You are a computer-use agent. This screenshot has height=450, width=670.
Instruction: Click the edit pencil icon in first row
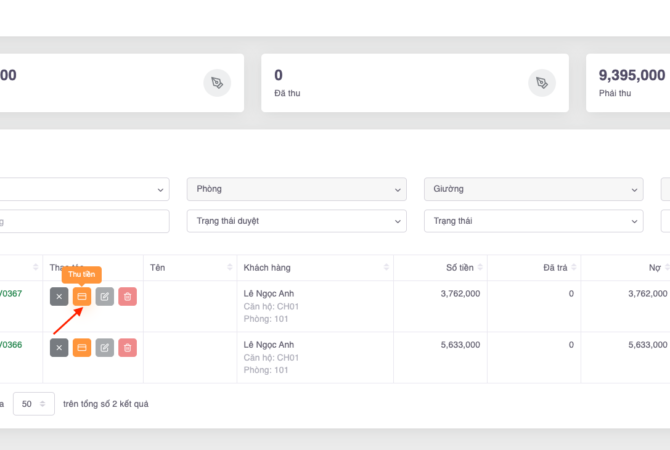pyautogui.click(x=105, y=296)
